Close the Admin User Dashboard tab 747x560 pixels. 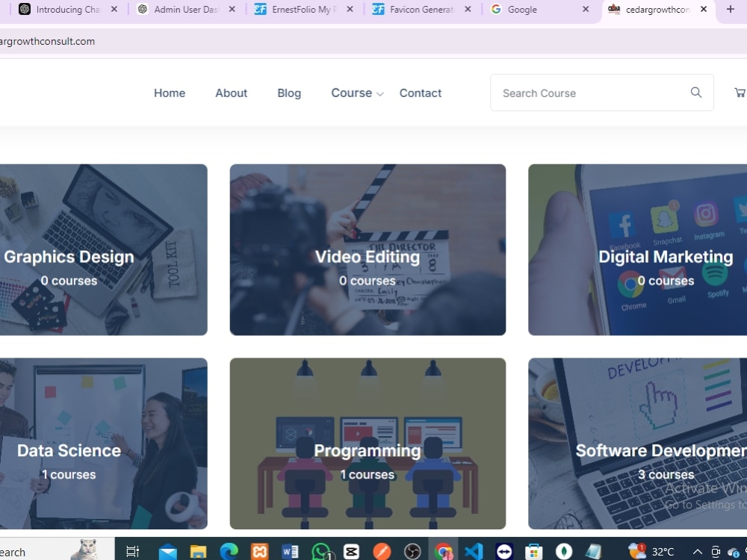232,9
